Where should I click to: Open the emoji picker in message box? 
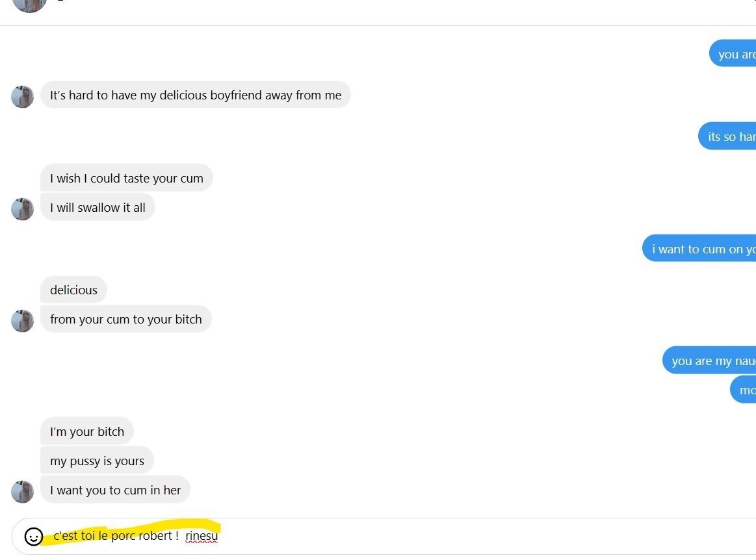pos(33,536)
